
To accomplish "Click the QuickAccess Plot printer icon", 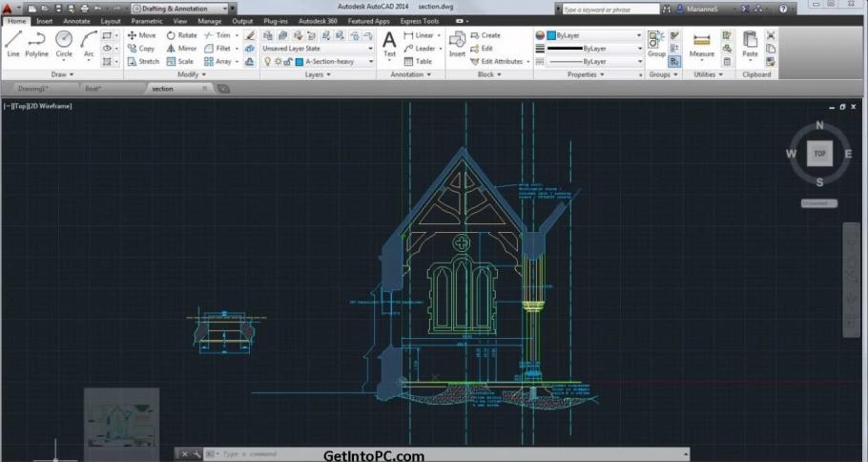I will [x=84, y=9].
